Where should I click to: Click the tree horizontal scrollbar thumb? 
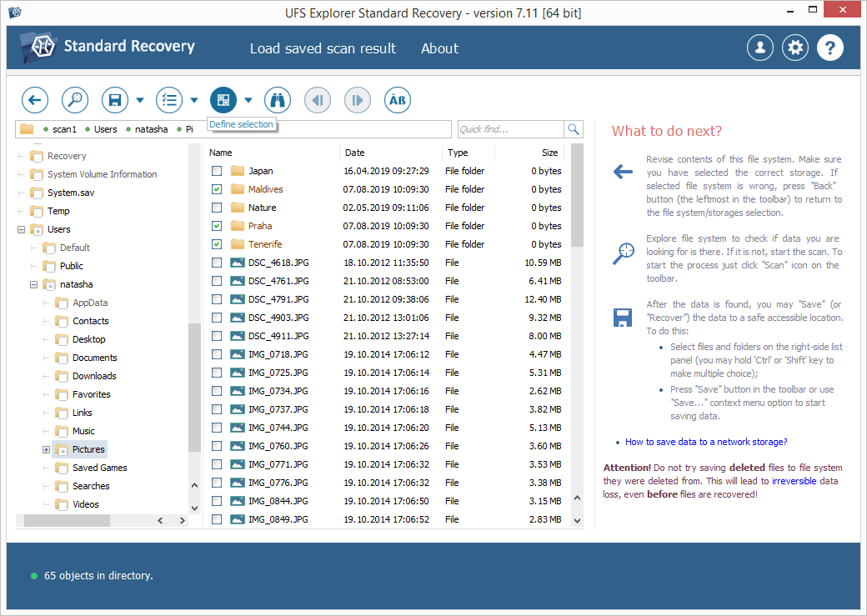click(x=67, y=520)
